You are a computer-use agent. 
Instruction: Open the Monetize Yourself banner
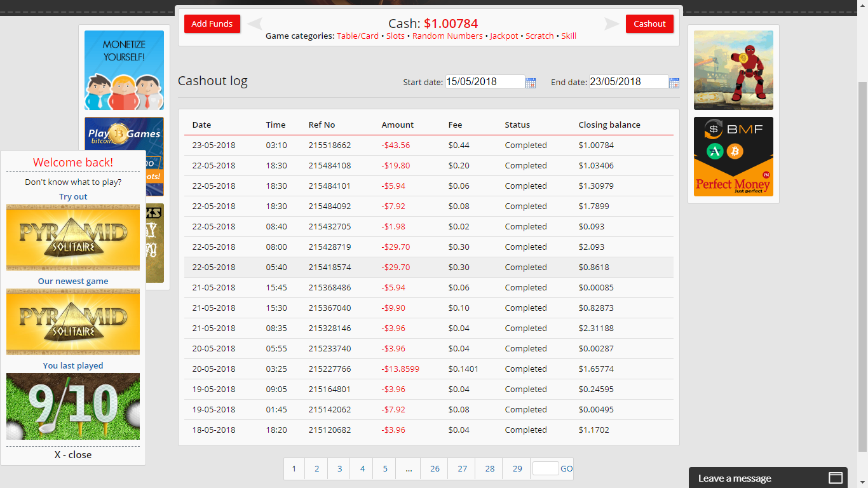point(124,70)
